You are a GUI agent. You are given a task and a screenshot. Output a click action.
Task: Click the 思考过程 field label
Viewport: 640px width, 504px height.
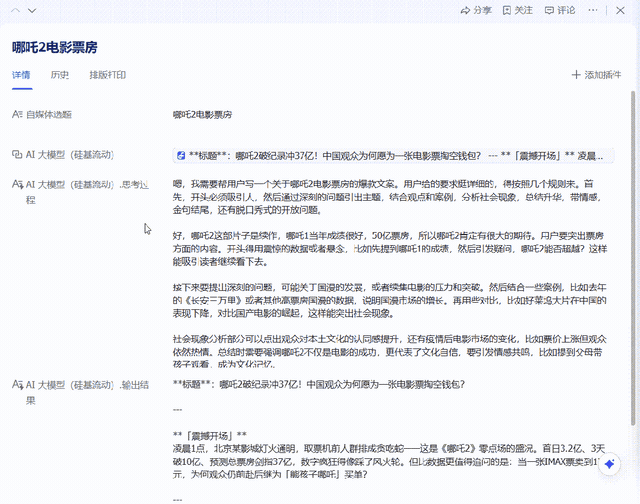(87, 192)
